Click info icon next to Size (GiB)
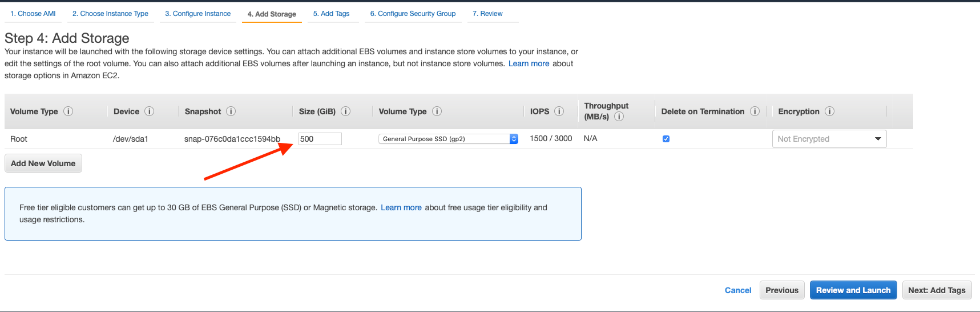The height and width of the screenshot is (312, 980). coord(346,111)
